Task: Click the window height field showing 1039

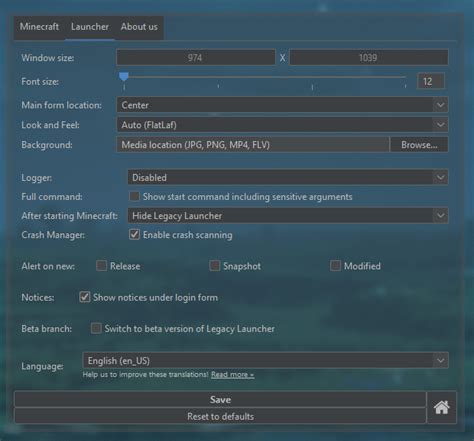Action: click(x=369, y=58)
